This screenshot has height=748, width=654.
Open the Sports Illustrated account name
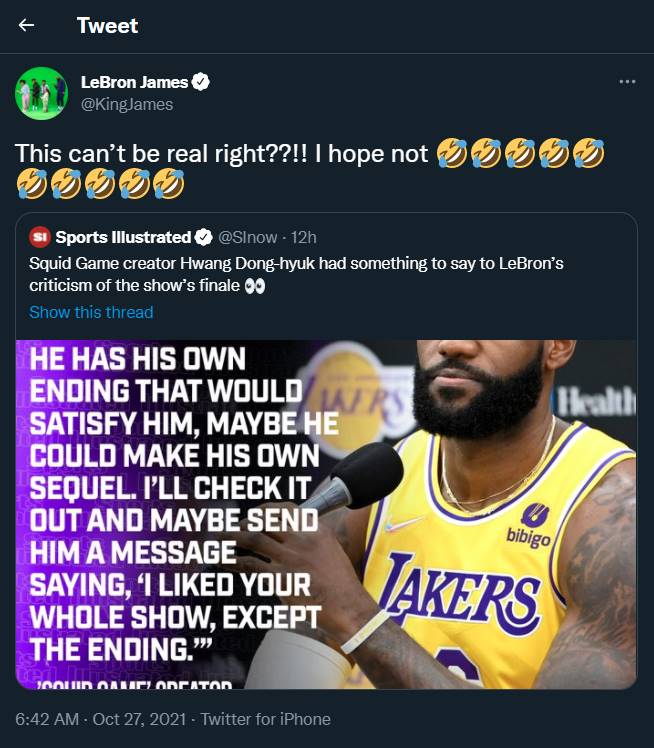[123, 238]
